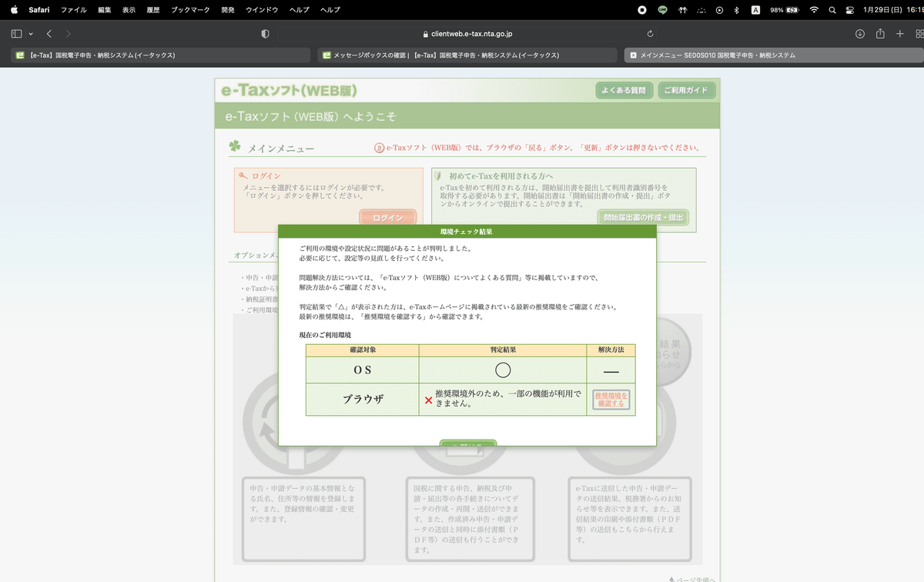Open the ファイル menu
The image size is (924, 582).
(73, 10)
